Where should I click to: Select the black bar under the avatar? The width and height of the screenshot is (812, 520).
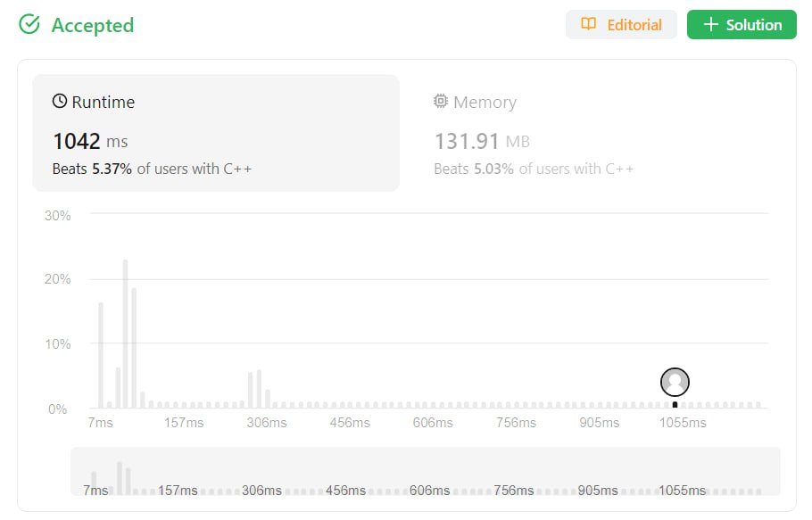pos(675,405)
